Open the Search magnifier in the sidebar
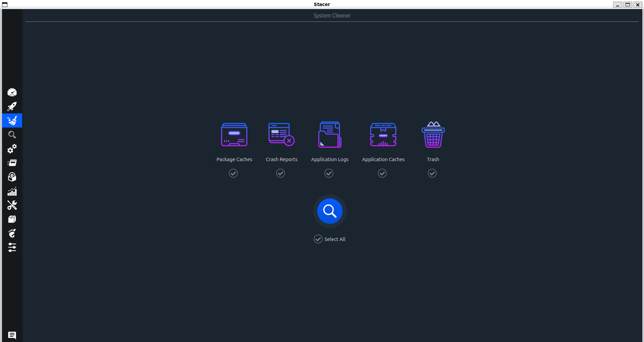The height and width of the screenshot is (342, 644). (12, 135)
